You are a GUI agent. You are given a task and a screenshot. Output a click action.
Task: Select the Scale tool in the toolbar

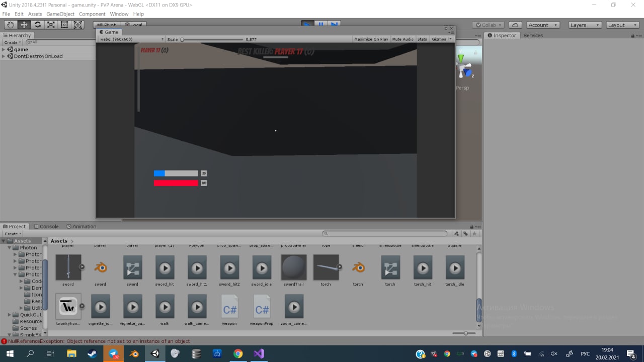point(51,25)
